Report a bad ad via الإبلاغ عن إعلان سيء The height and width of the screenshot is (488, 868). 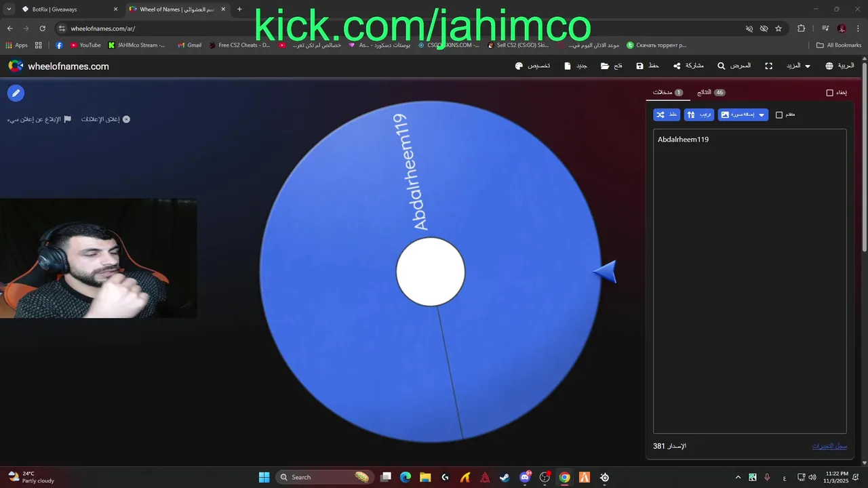click(39, 119)
